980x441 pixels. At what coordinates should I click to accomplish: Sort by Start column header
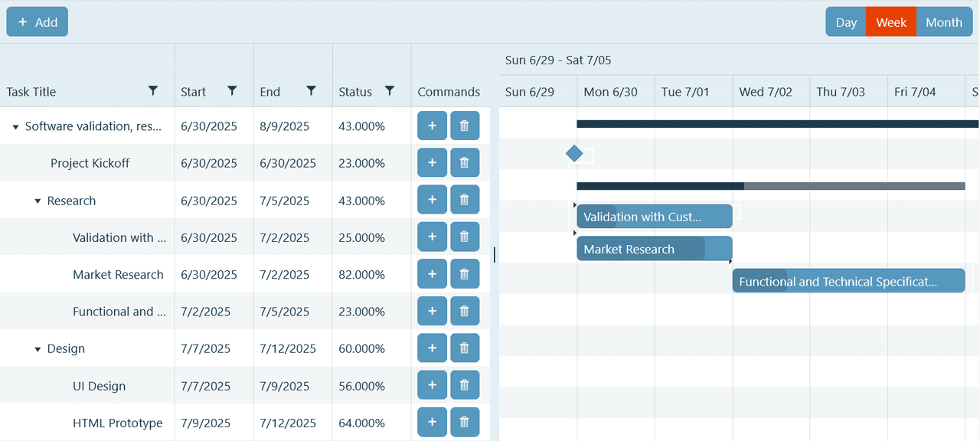[x=193, y=92]
